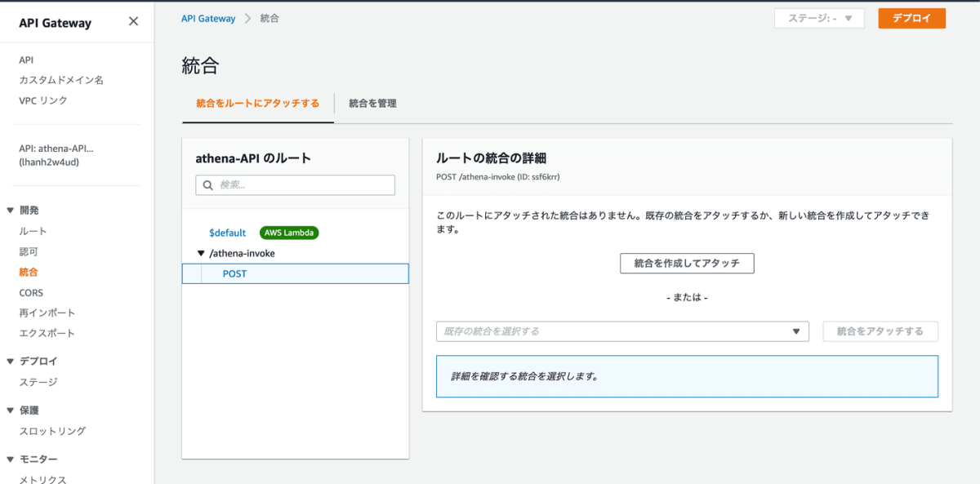The width and height of the screenshot is (980, 484).
Task: Open メトリクス in sidebar
Action: coord(43,479)
